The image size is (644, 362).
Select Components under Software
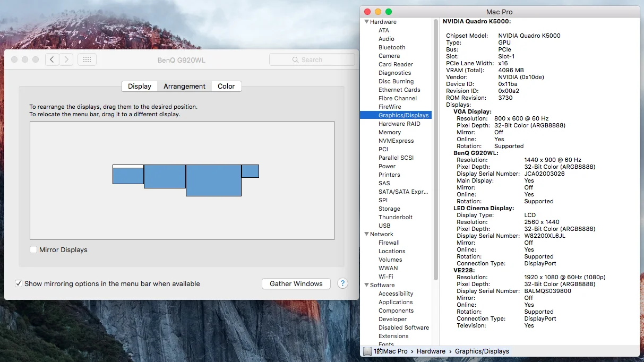(x=396, y=311)
